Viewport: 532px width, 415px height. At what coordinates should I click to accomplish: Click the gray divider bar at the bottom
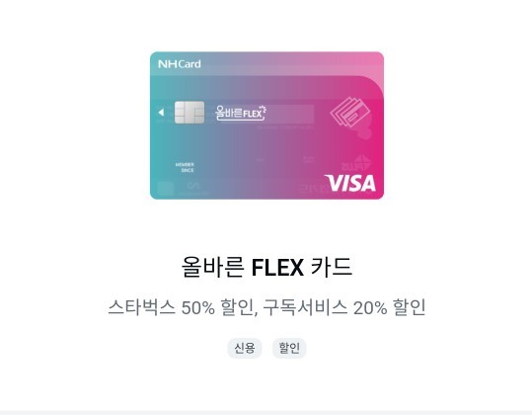tap(266, 413)
